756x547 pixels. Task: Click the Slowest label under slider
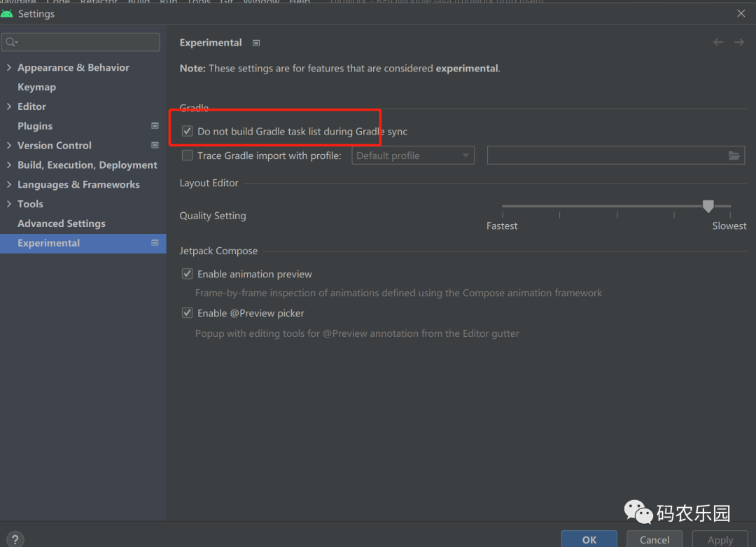pos(729,226)
